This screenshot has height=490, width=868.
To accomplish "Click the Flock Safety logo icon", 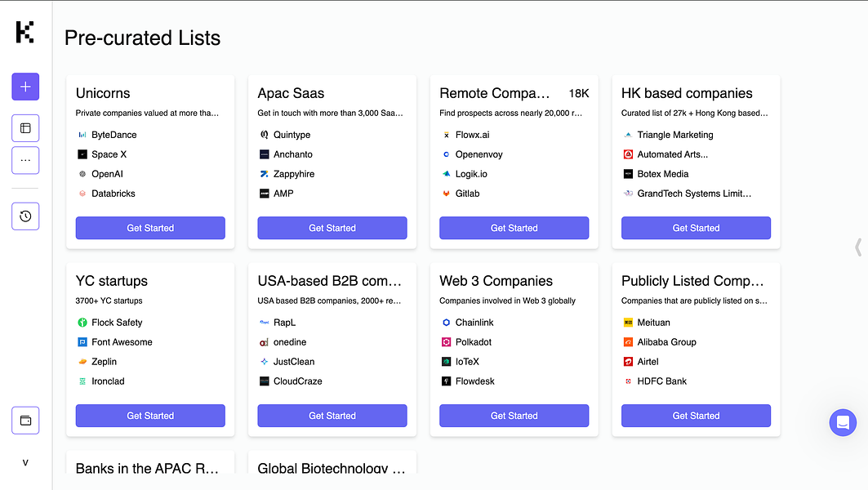I will click(x=82, y=323).
